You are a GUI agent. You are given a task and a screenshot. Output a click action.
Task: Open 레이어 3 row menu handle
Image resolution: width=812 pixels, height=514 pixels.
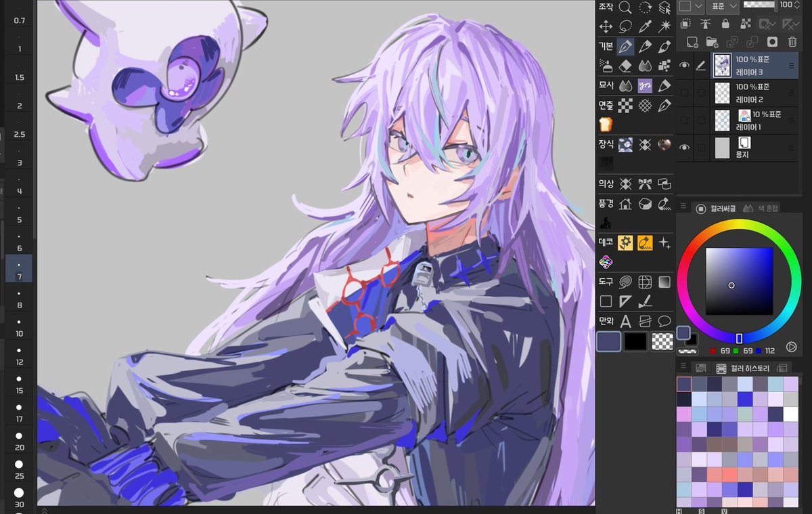tap(790, 66)
